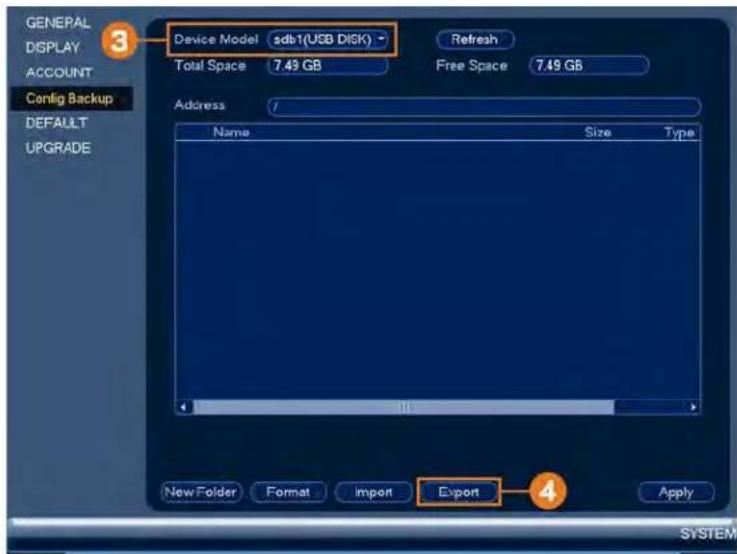Sort file list by Name column
The width and height of the screenshot is (737, 554).
click(x=231, y=132)
